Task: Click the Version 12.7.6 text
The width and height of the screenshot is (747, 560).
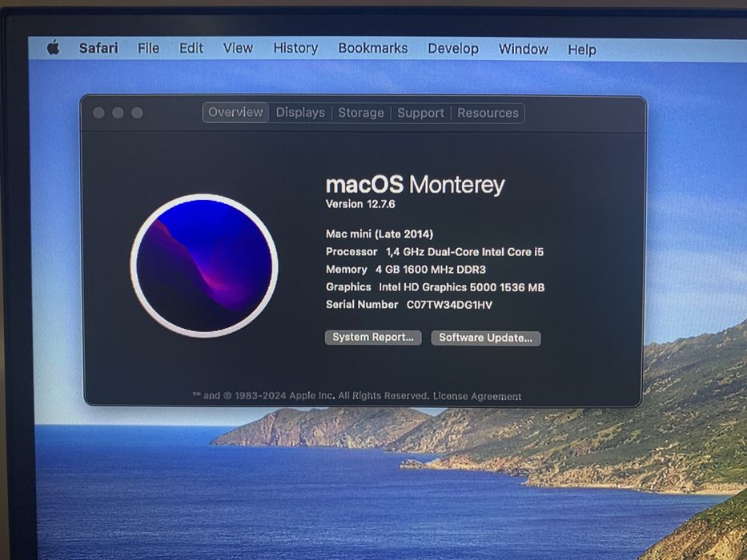Action: click(x=360, y=204)
